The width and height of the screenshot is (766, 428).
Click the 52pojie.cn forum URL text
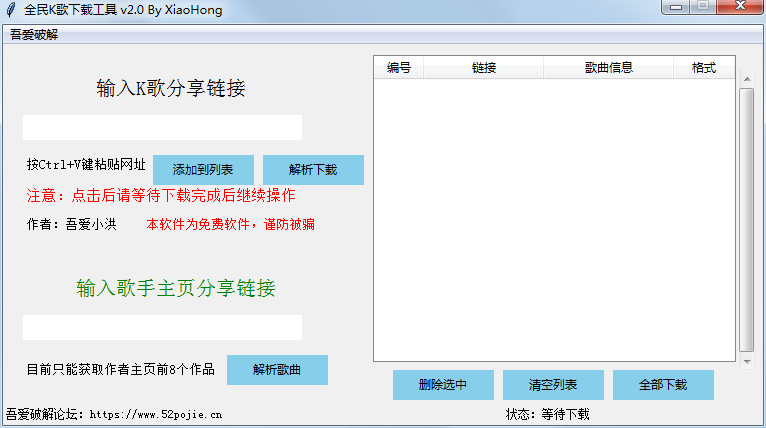click(156, 414)
